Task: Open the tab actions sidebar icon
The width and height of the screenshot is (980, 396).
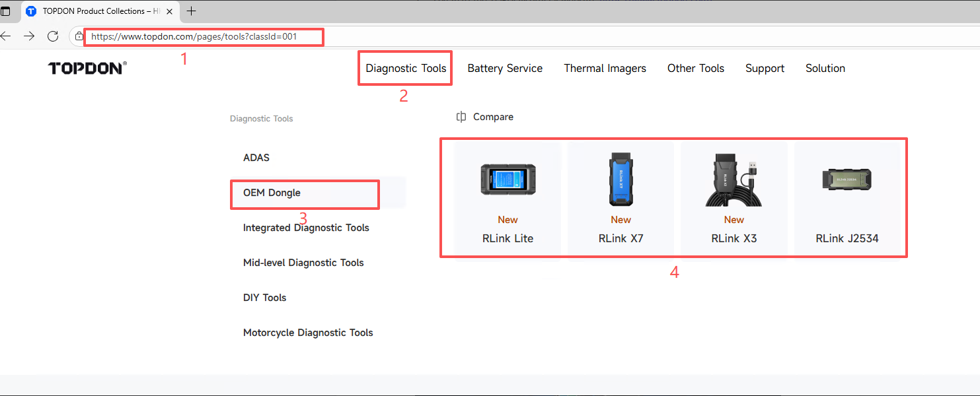Action: coord(6,11)
